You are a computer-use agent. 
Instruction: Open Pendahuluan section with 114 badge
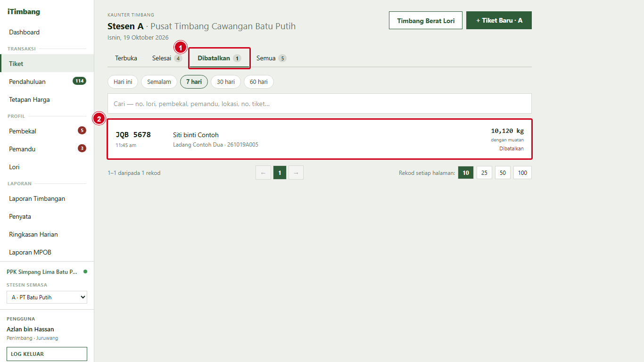point(47,82)
